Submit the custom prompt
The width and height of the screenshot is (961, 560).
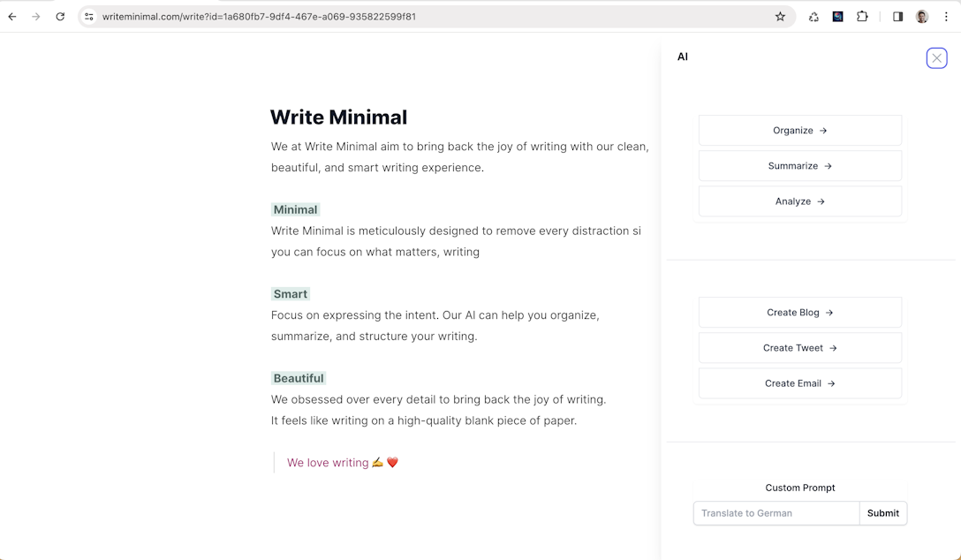point(882,513)
